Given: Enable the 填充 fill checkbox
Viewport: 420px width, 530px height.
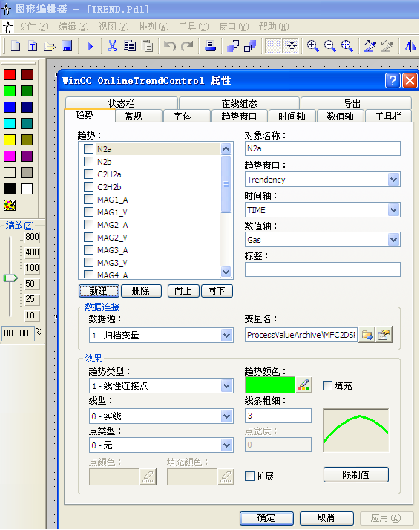Looking at the screenshot, I should click(327, 386).
